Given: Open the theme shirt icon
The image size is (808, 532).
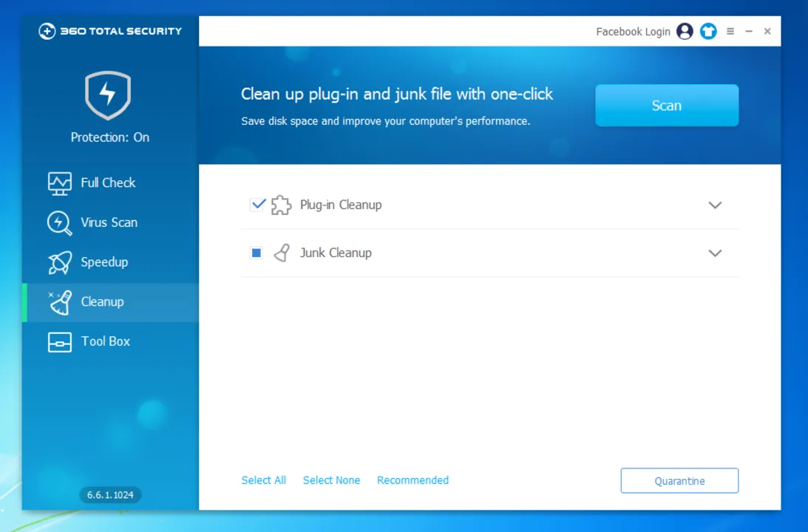Looking at the screenshot, I should tap(708, 32).
